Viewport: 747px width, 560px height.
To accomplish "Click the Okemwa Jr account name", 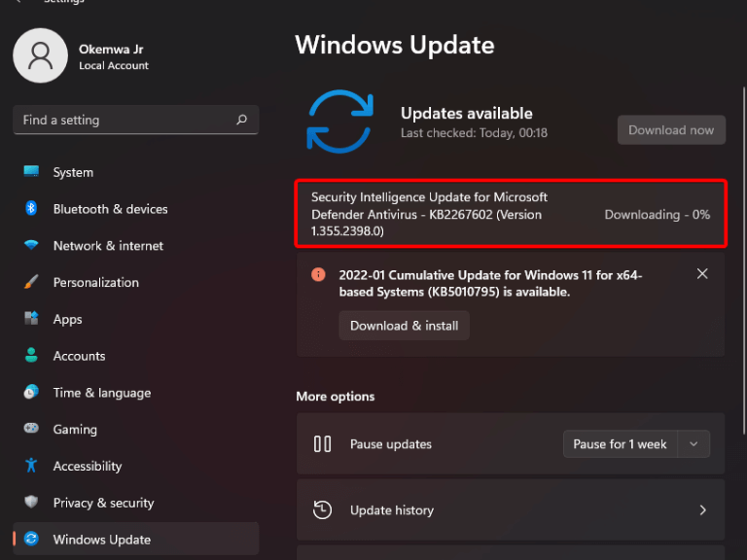I will click(x=111, y=49).
